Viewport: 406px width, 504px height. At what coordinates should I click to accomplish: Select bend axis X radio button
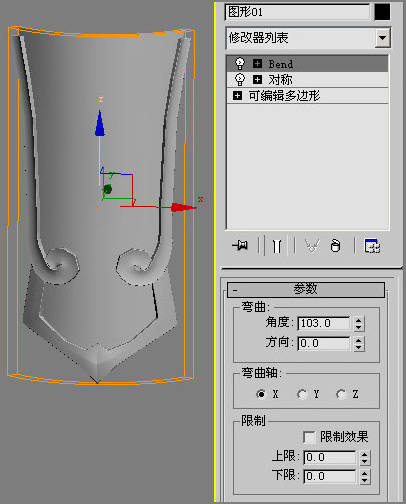[261, 394]
